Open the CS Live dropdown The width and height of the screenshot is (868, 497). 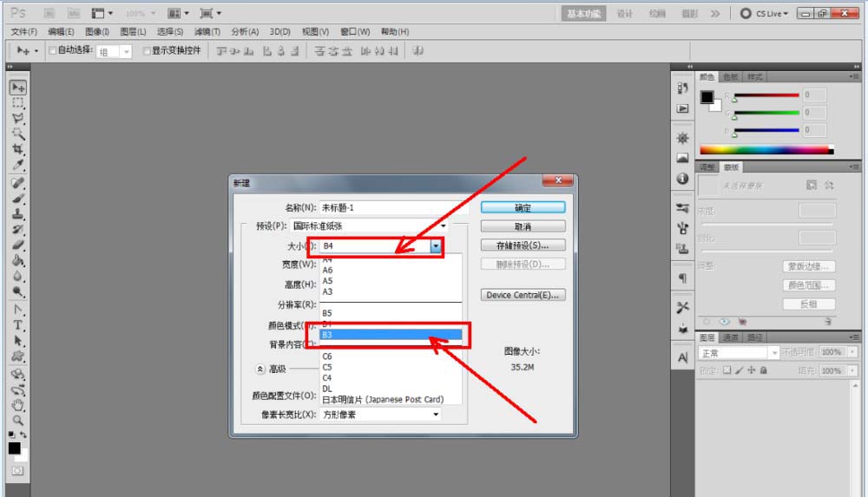click(764, 13)
